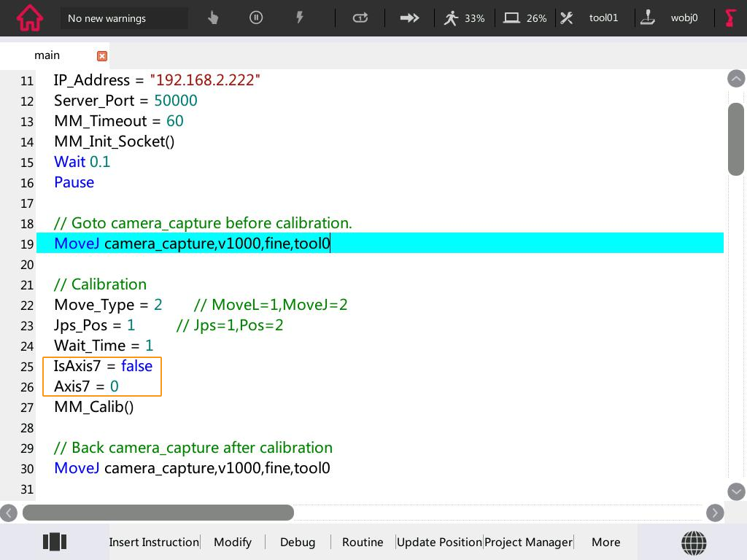Open the globe language icon
The width and height of the screenshot is (747, 560).
click(694, 542)
